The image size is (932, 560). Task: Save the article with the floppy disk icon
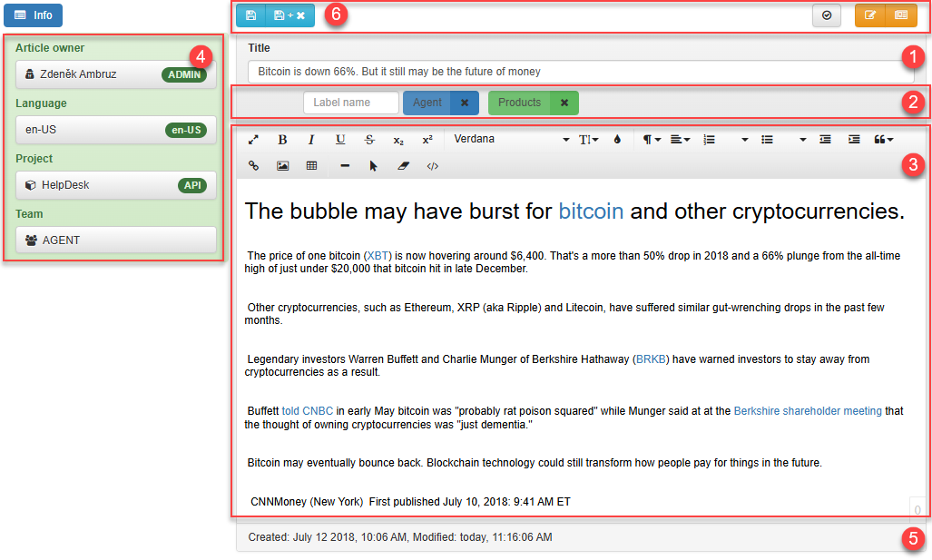click(x=250, y=15)
